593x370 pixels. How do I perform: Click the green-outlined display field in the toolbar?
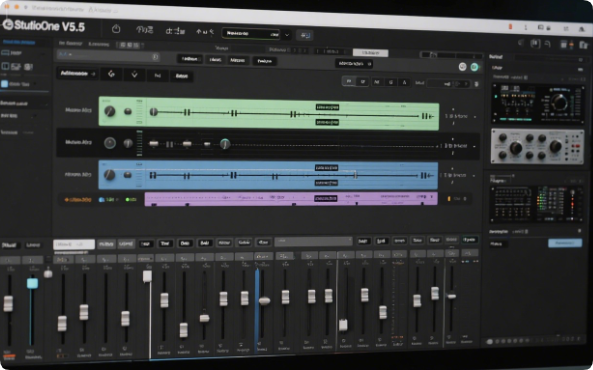tap(251, 34)
